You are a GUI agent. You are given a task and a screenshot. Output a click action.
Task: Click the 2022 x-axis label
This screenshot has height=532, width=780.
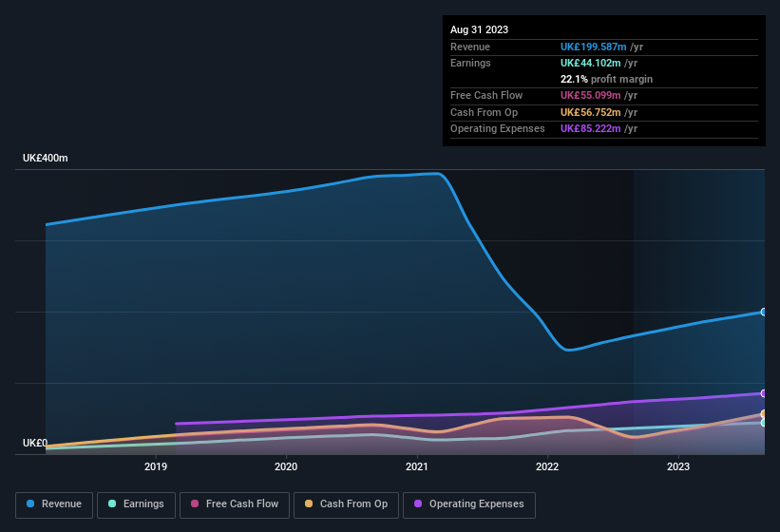click(x=547, y=466)
